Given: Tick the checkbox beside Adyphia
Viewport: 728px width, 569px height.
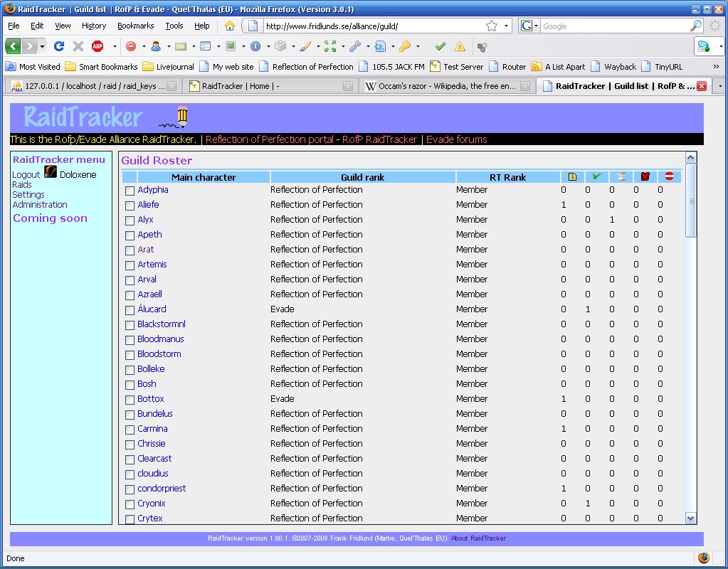Looking at the screenshot, I should [x=130, y=191].
